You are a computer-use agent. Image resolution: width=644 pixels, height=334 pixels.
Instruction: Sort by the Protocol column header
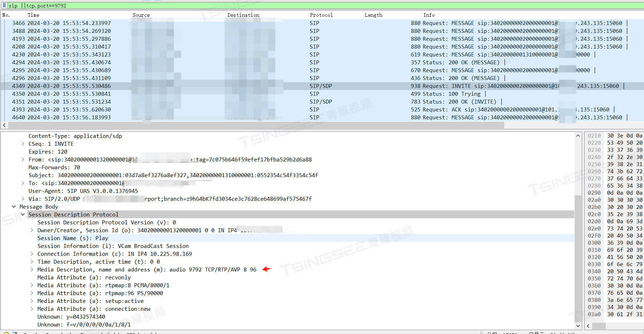pyautogui.click(x=321, y=15)
